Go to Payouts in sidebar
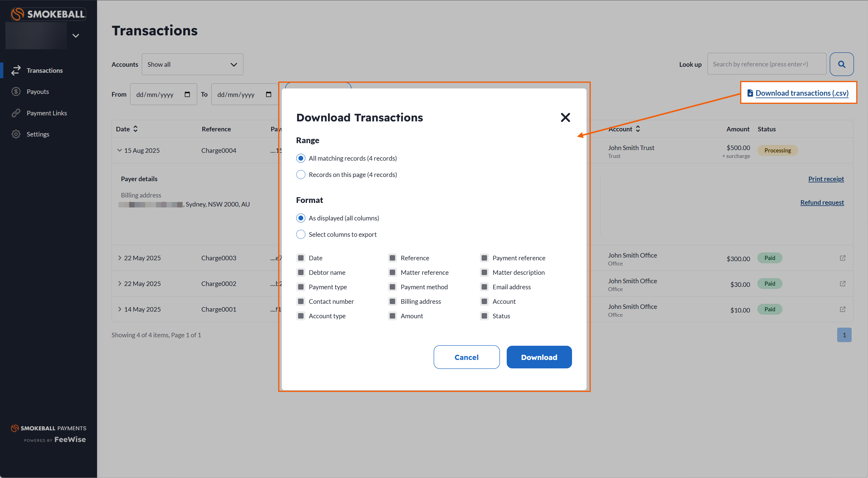This screenshot has height=478, width=868. tap(38, 91)
